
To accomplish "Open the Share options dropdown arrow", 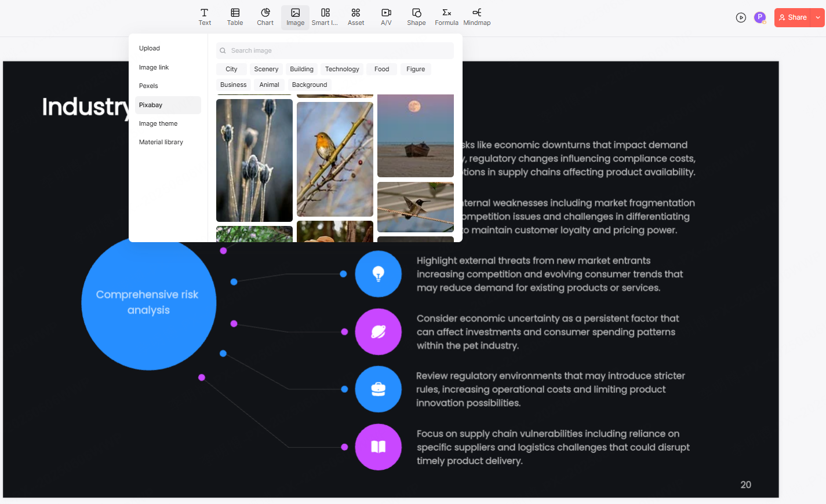I will [817, 17].
